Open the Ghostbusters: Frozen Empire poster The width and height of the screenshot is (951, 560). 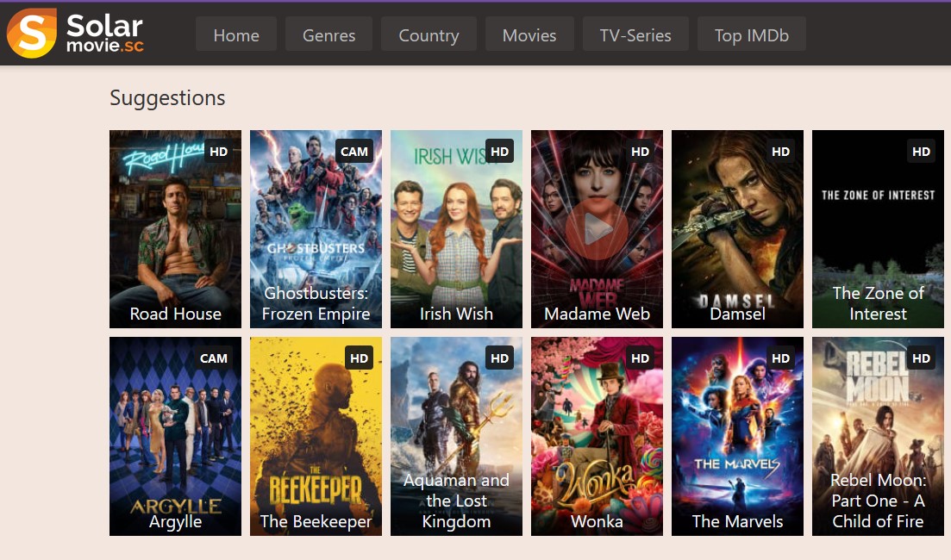(x=316, y=229)
